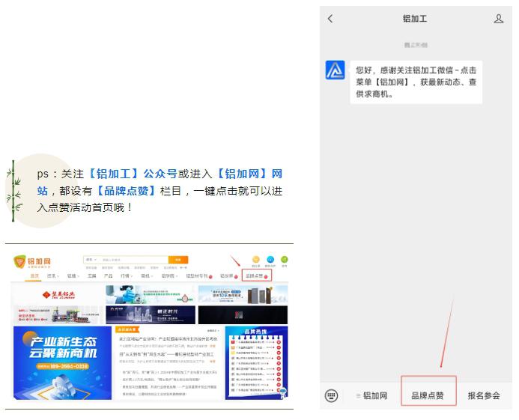Tap the 铝加工 blue avatar logo
This screenshot has width=519, height=420.
pyautogui.click(x=335, y=70)
